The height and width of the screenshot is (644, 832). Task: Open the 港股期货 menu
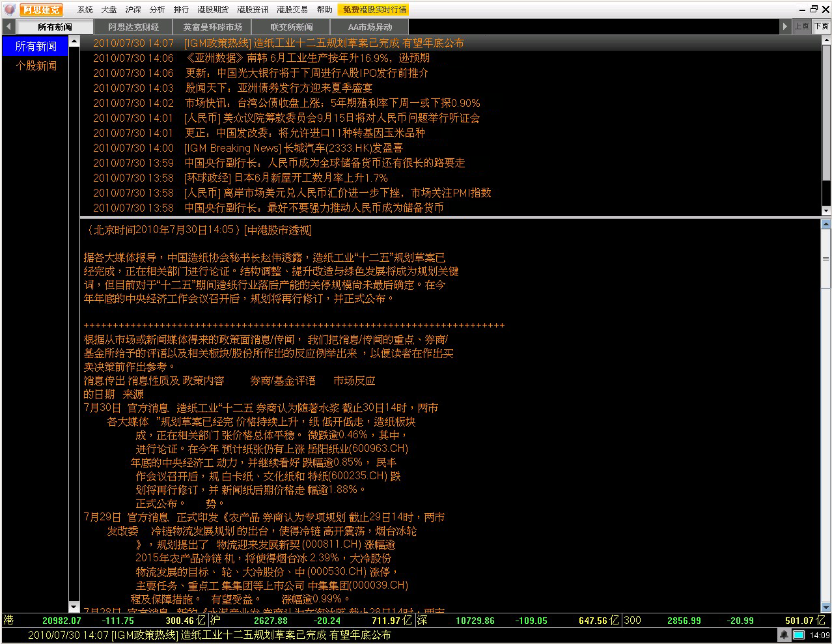click(x=213, y=9)
